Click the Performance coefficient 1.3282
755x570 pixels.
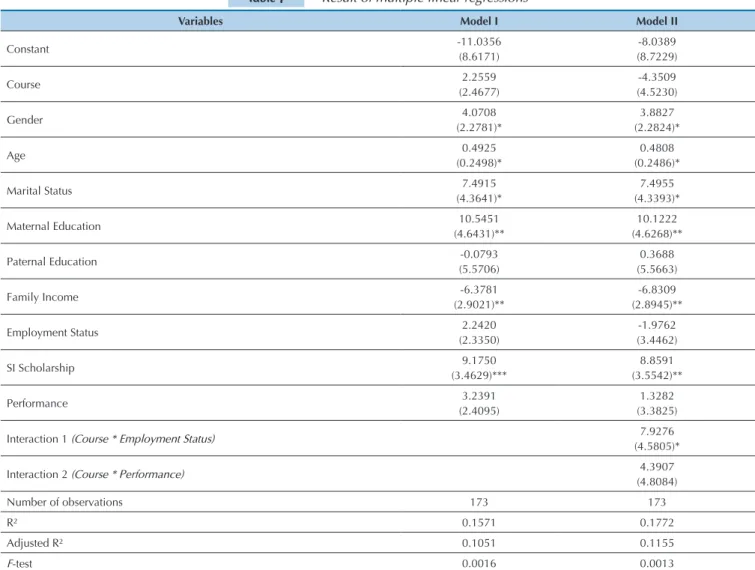pyautogui.click(x=657, y=396)
